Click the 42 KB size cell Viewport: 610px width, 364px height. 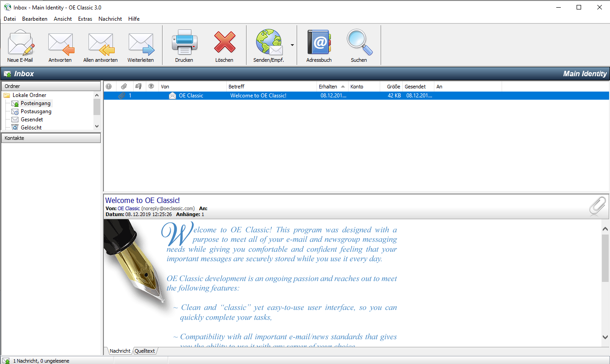click(394, 96)
